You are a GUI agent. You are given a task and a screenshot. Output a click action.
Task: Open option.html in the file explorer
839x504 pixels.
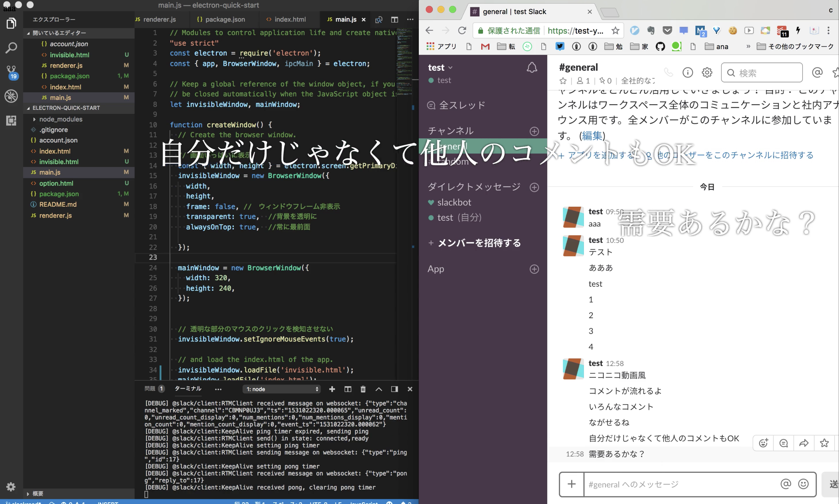79,183
